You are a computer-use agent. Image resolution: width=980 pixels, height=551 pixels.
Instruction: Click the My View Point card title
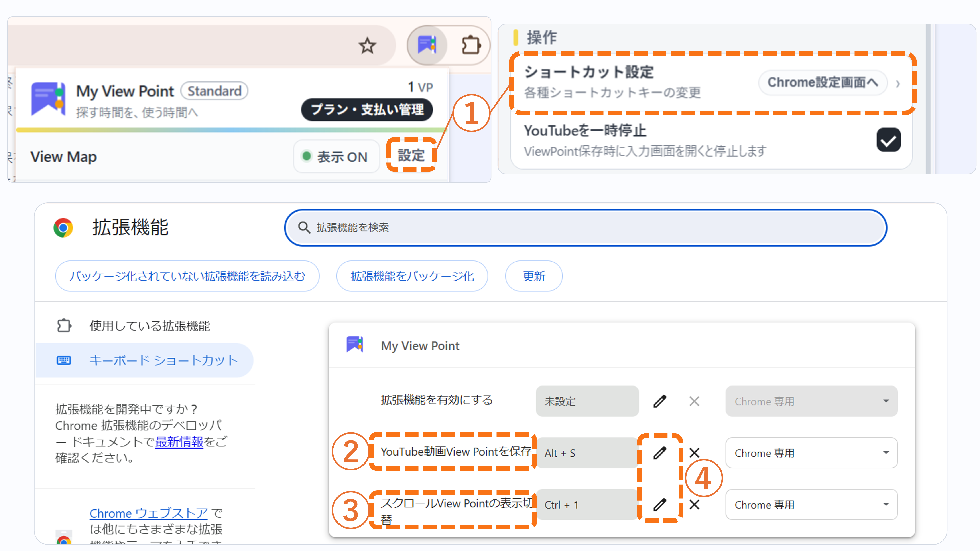[x=420, y=346]
